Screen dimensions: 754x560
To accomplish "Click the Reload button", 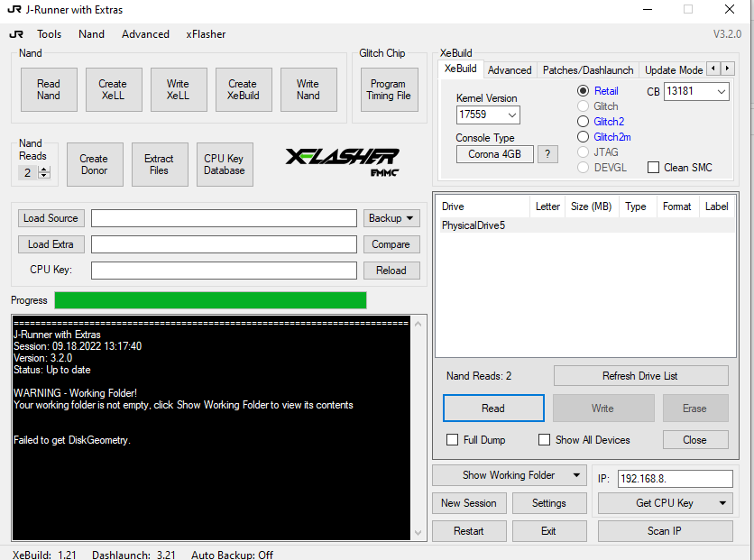I will point(391,271).
